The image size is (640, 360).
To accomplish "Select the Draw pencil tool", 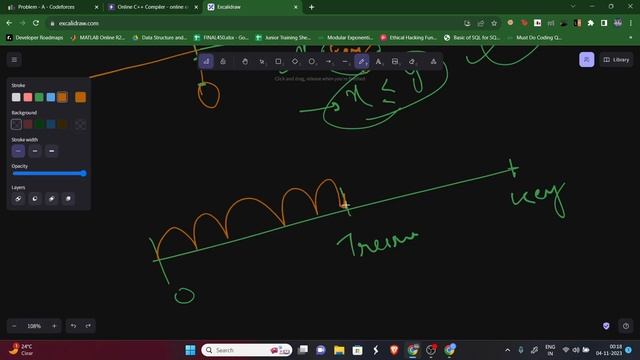I will point(362,62).
